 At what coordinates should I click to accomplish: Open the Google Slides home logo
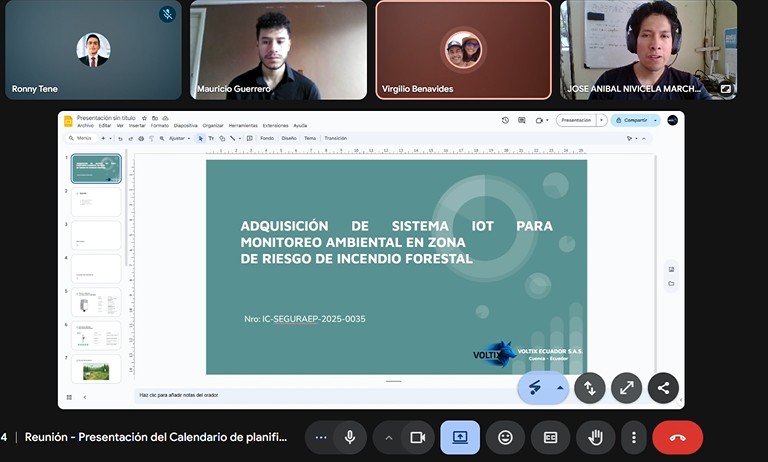(x=68, y=121)
